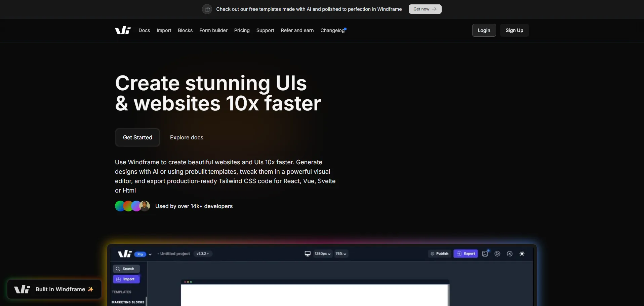Click the Windframe logo in the navbar
Viewport: 644px width, 306px height.
click(123, 30)
